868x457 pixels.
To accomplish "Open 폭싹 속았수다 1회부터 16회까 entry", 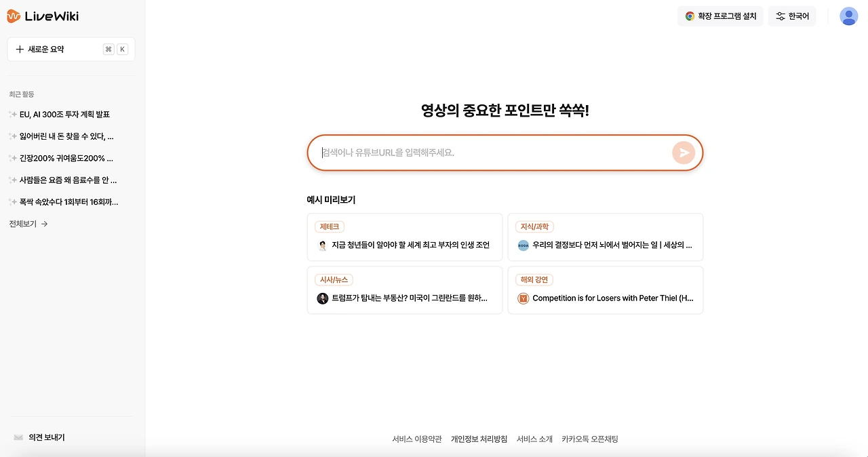I will click(63, 201).
